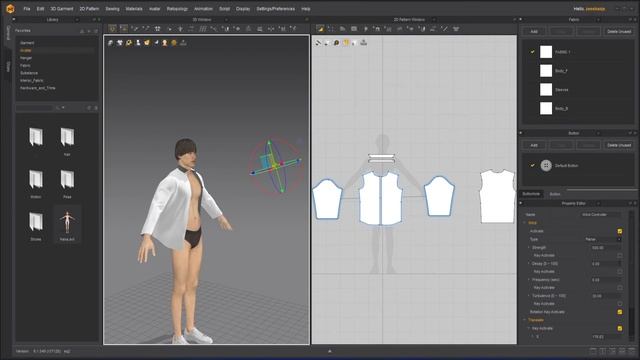The height and width of the screenshot is (360, 640).
Task: Click the yellow highlighted overlay icon in 2D view
Action: pyautogui.click(x=345, y=42)
